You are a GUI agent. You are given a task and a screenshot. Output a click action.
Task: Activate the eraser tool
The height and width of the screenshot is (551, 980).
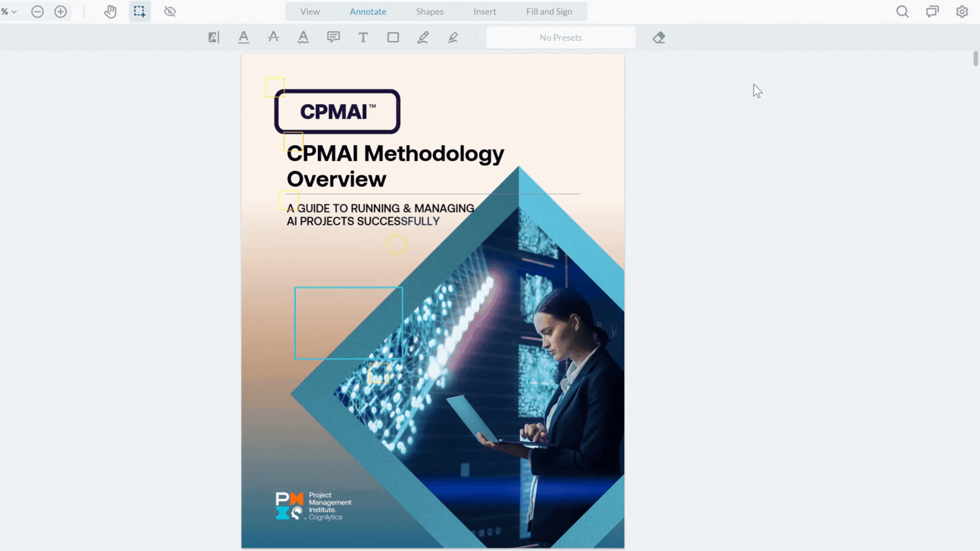click(659, 37)
